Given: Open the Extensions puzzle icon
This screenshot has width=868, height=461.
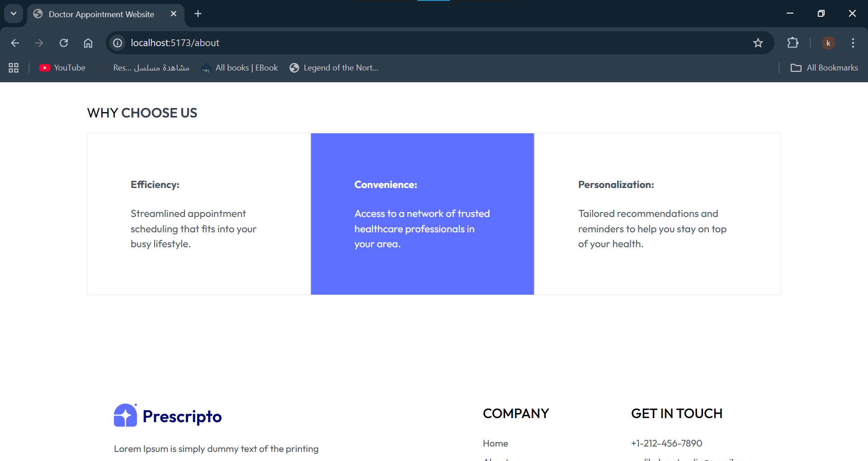Looking at the screenshot, I should click(793, 43).
